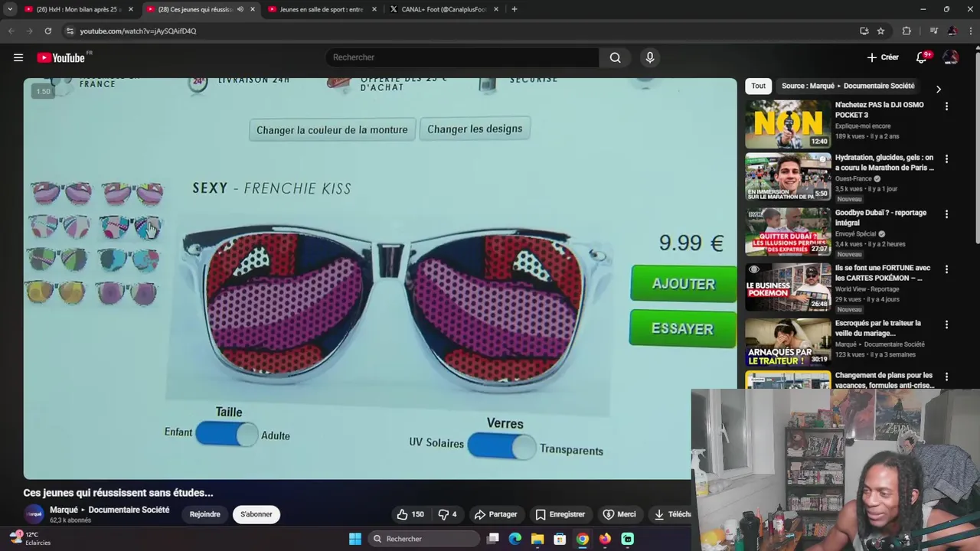This screenshot has height=551, width=980.
Task: Click the YouTube Rechercher search field
Action: point(462,57)
